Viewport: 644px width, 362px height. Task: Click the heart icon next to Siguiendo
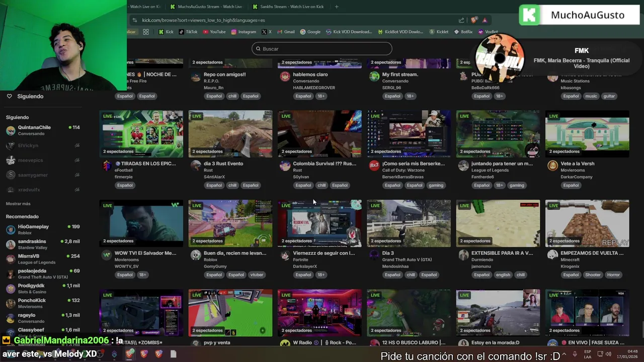(9, 96)
